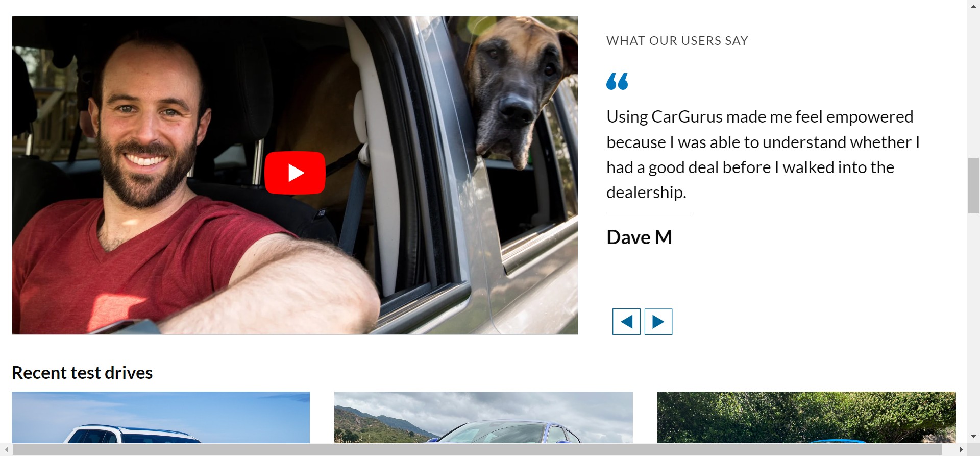Open the white SUV test drive thumbnail

click(161, 417)
